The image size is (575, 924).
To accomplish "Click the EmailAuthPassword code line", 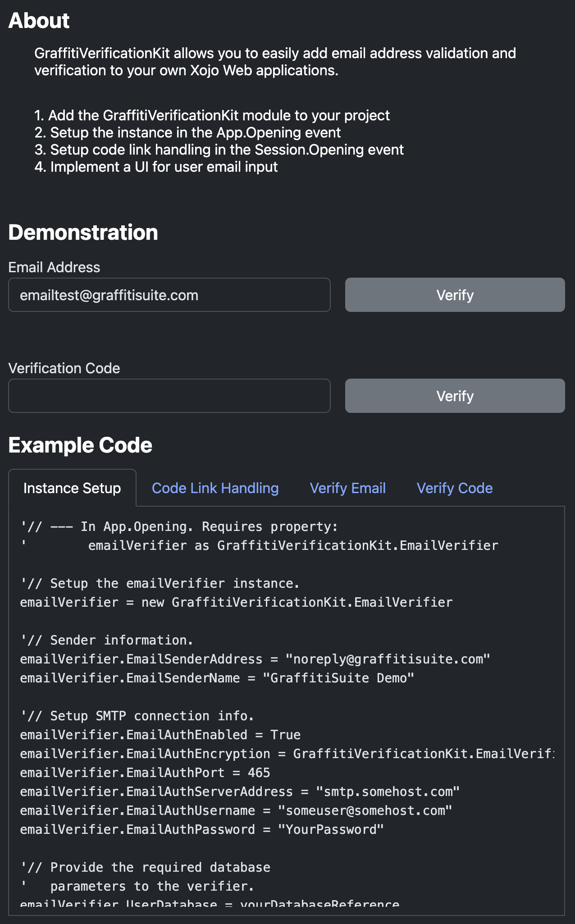I will click(201, 829).
